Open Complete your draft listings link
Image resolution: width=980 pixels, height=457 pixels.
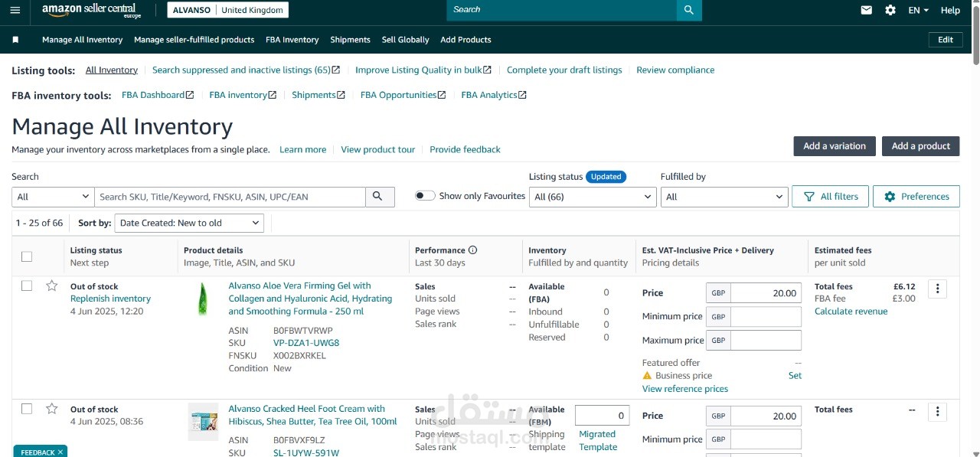point(564,70)
